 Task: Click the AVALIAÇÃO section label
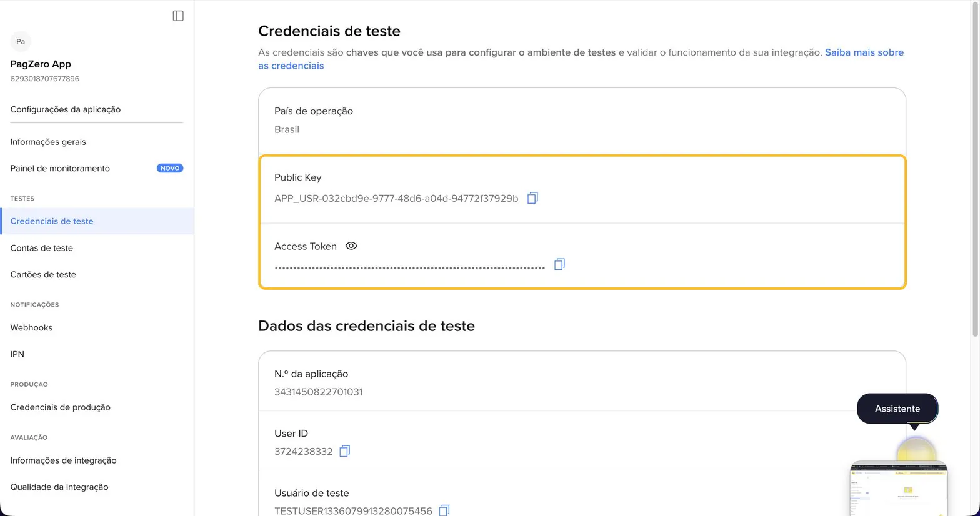pyautogui.click(x=29, y=437)
